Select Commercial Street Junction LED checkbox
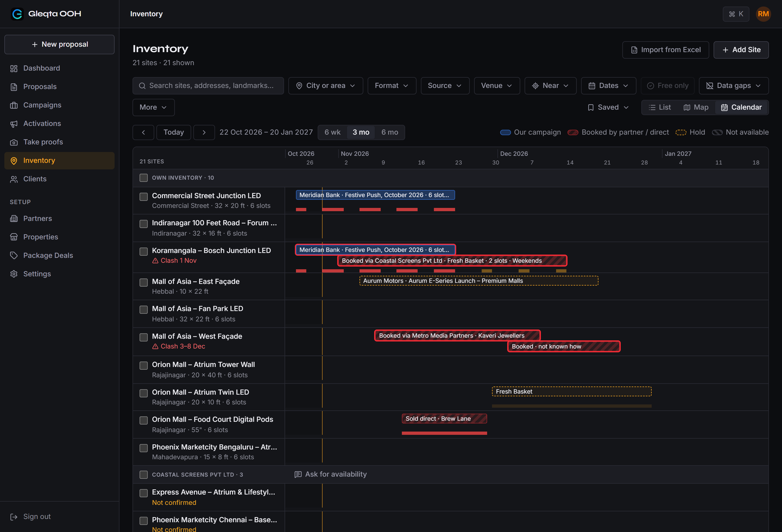Viewport: 782px width, 532px height. (x=144, y=197)
